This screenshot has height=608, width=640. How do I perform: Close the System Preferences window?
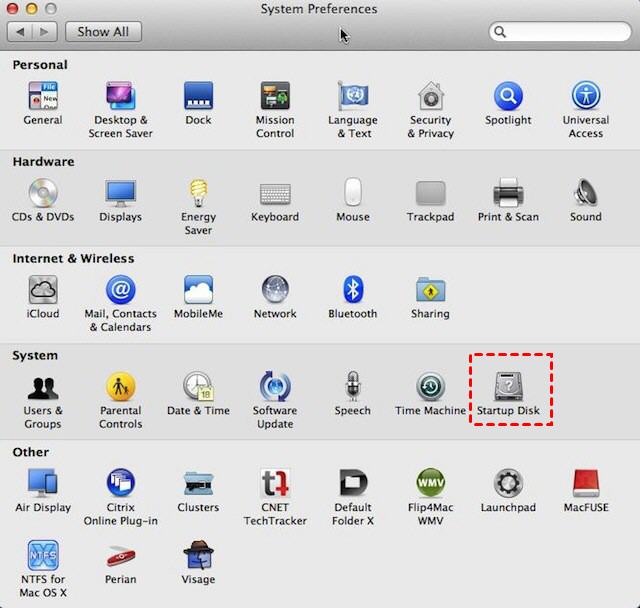point(13,8)
